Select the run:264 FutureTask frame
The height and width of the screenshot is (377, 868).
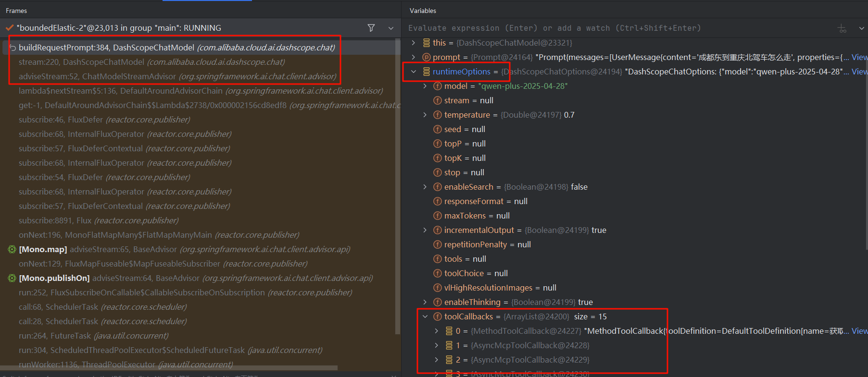click(x=93, y=336)
